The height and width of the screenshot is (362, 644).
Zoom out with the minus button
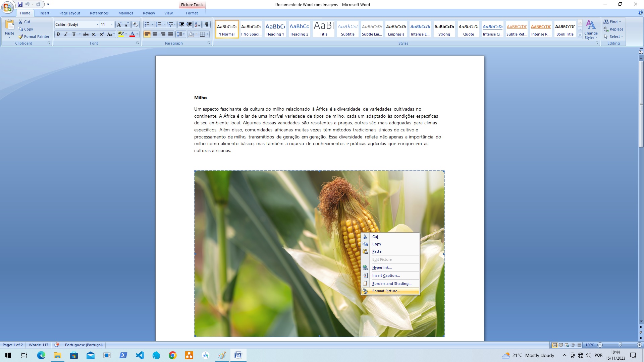pyautogui.click(x=600, y=345)
